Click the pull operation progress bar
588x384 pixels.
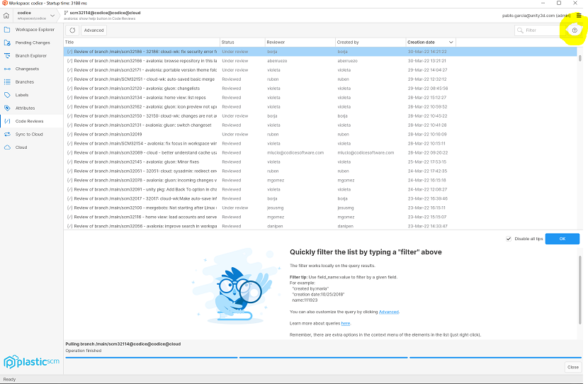[323, 357]
